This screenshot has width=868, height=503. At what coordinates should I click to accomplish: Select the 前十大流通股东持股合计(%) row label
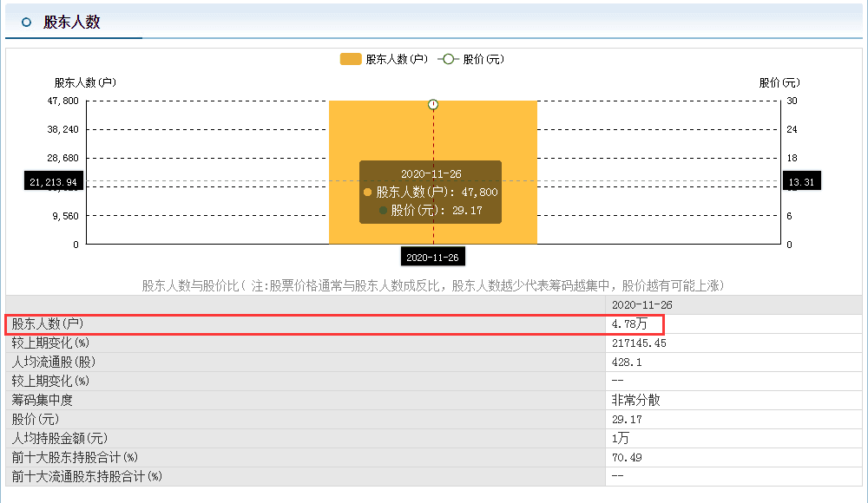coord(87,476)
